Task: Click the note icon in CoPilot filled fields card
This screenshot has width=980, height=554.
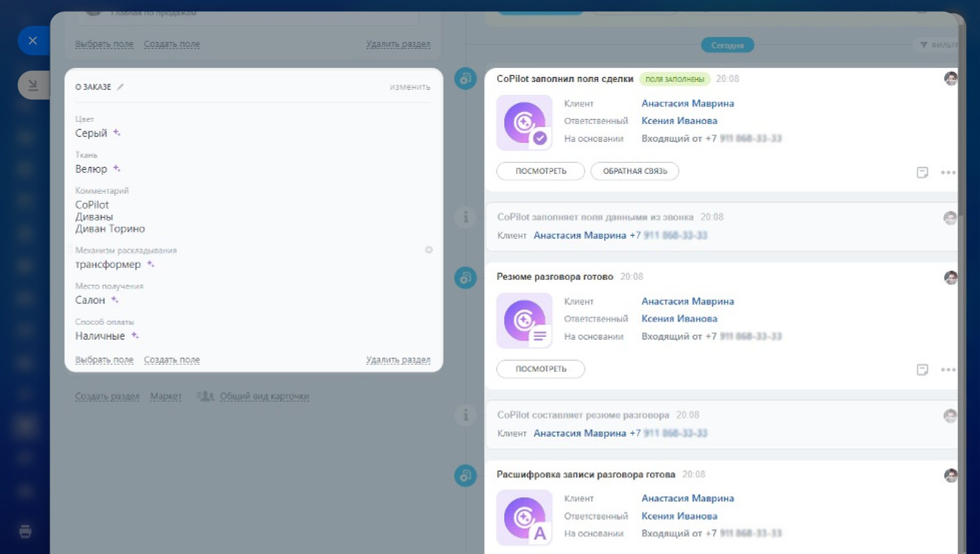Action: [x=922, y=172]
